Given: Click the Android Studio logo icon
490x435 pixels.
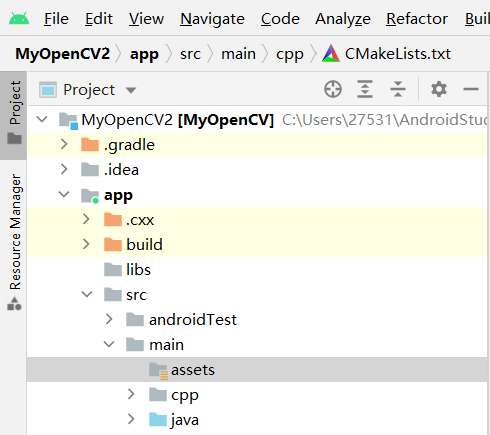Looking at the screenshot, I should click(x=19, y=19).
